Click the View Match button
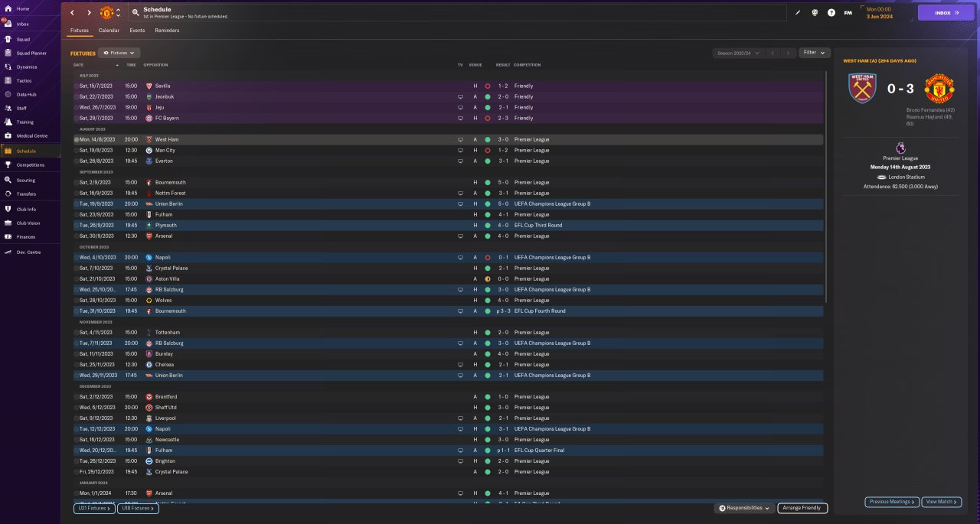Screen dimensions: 980x524 click(942, 502)
